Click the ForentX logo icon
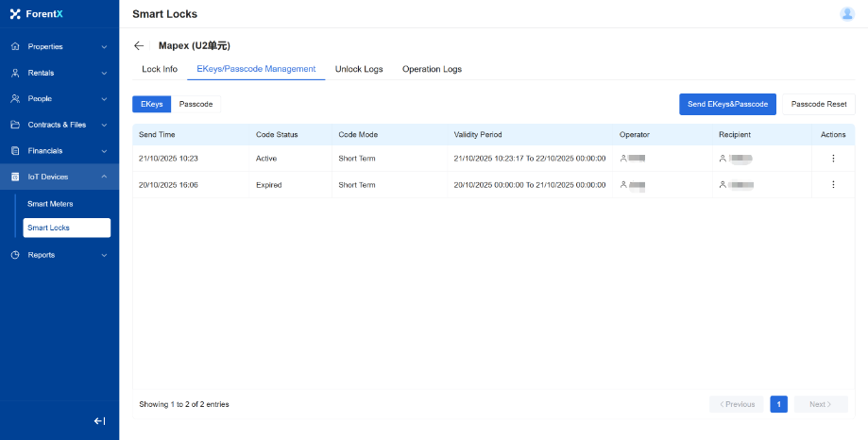The height and width of the screenshot is (440, 868). click(x=15, y=14)
